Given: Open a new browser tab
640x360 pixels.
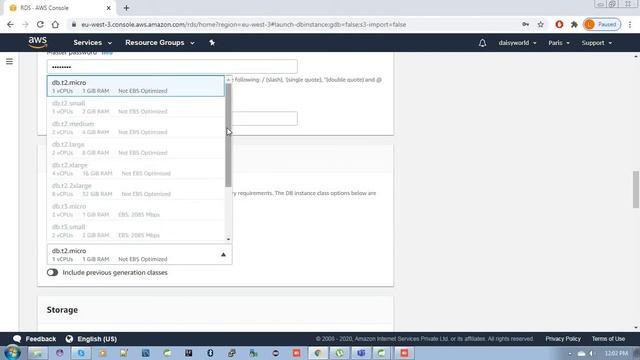Looking at the screenshot, I should pos(126,8).
